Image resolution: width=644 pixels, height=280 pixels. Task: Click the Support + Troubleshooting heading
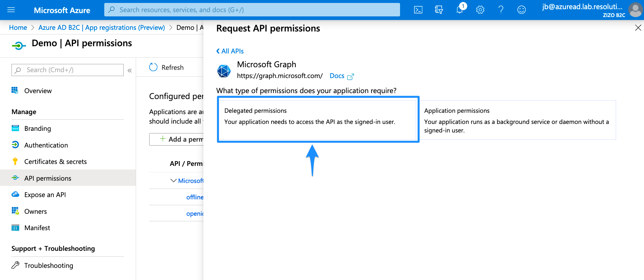53,249
